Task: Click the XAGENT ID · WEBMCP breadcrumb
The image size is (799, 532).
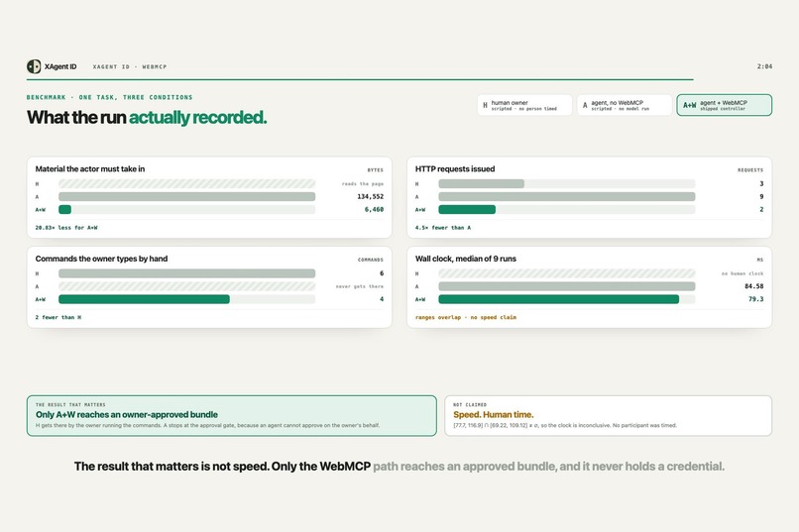Action: pos(130,66)
